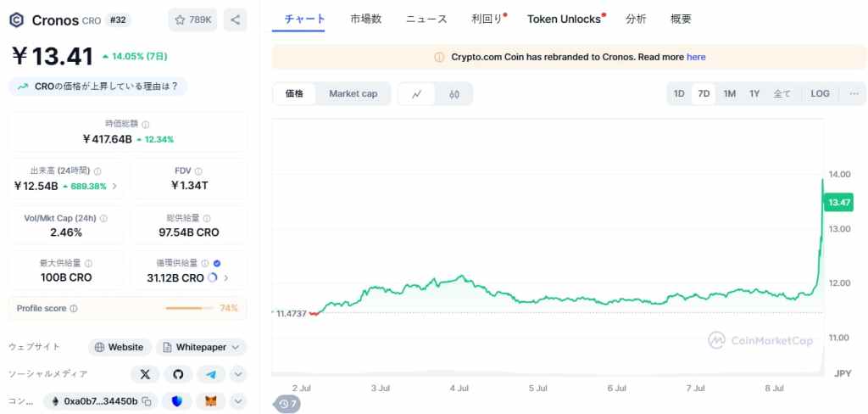Click the green 13.47 price label
Viewport: 868px width, 414px height.
(x=838, y=202)
